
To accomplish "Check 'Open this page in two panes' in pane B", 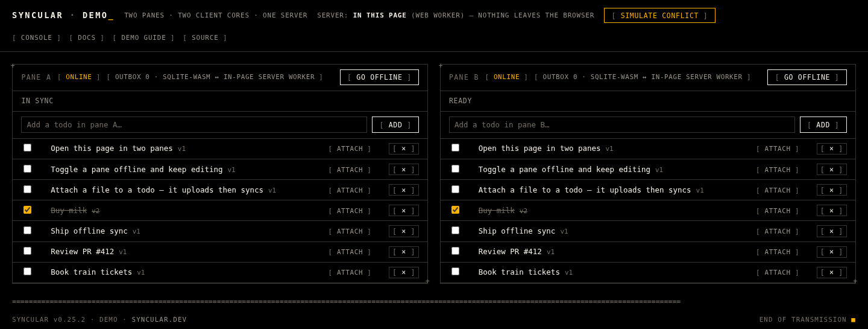I will [455, 148].
